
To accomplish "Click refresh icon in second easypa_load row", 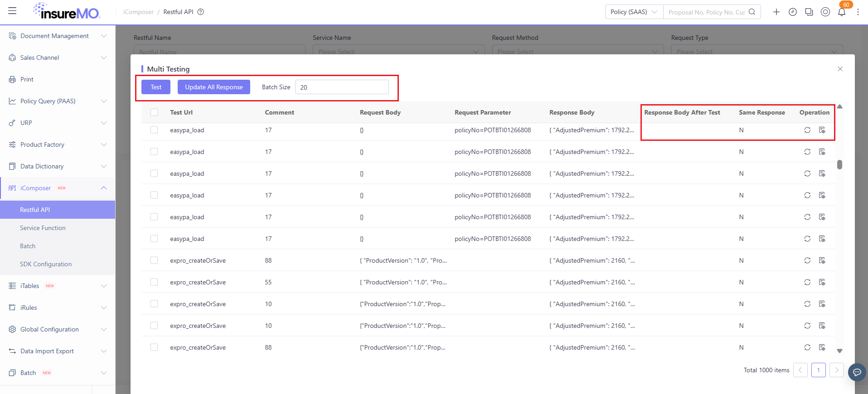I will [807, 152].
